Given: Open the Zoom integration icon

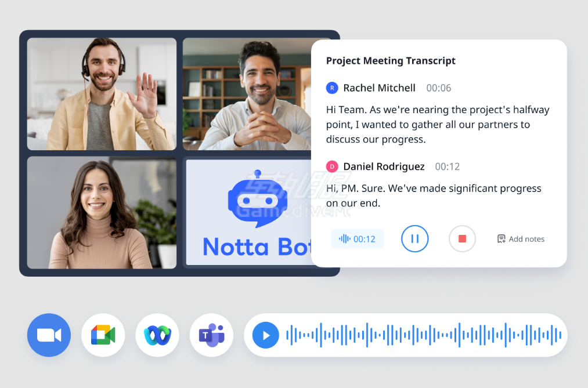Looking at the screenshot, I should [49, 335].
